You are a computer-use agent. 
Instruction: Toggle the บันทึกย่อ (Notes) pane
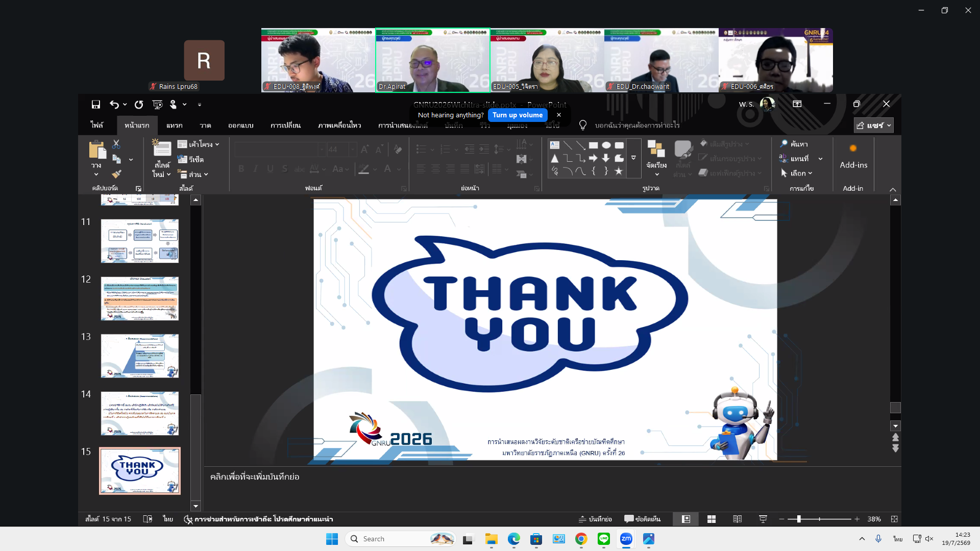click(595, 519)
